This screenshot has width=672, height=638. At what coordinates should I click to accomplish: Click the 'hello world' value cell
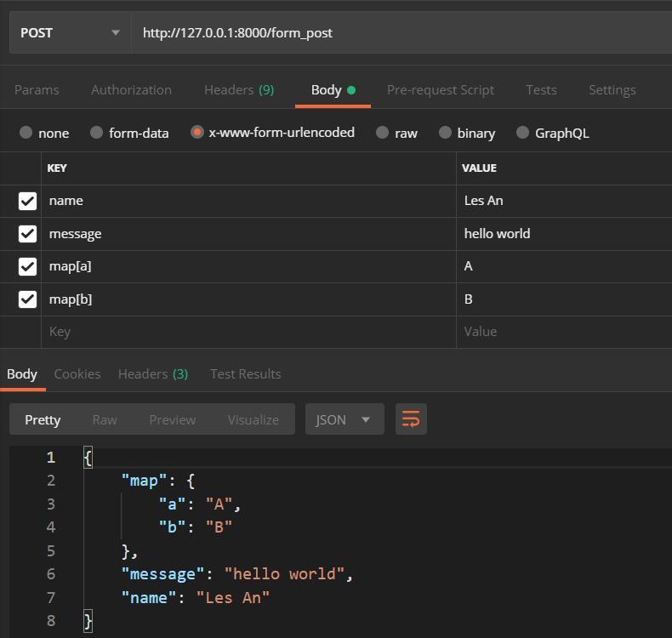point(564,234)
